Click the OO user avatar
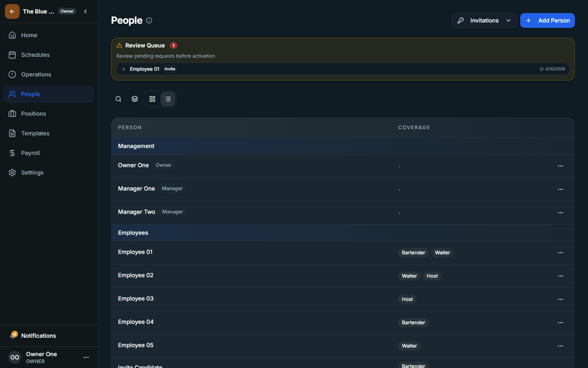Viewport: 588px width, 368px height. [x=15, y=357]
